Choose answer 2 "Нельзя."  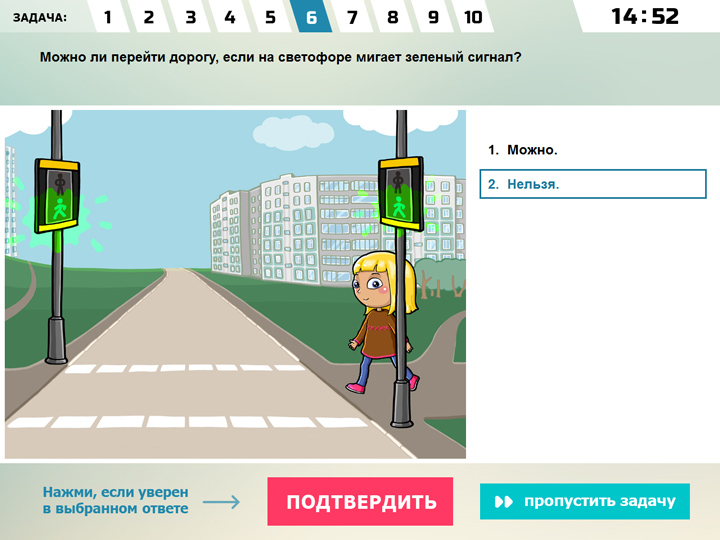[592, 184]
